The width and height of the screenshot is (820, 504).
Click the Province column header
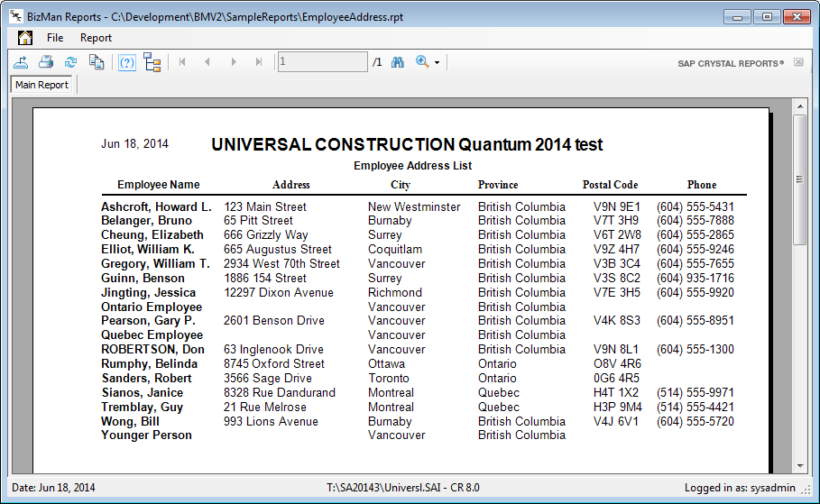[x=498, y=185]
